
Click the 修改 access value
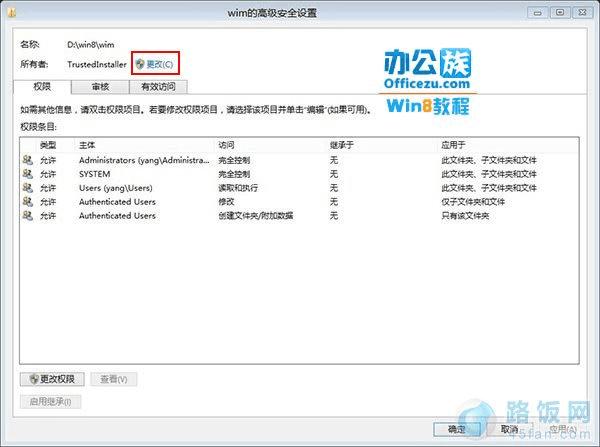pos(226,202)
